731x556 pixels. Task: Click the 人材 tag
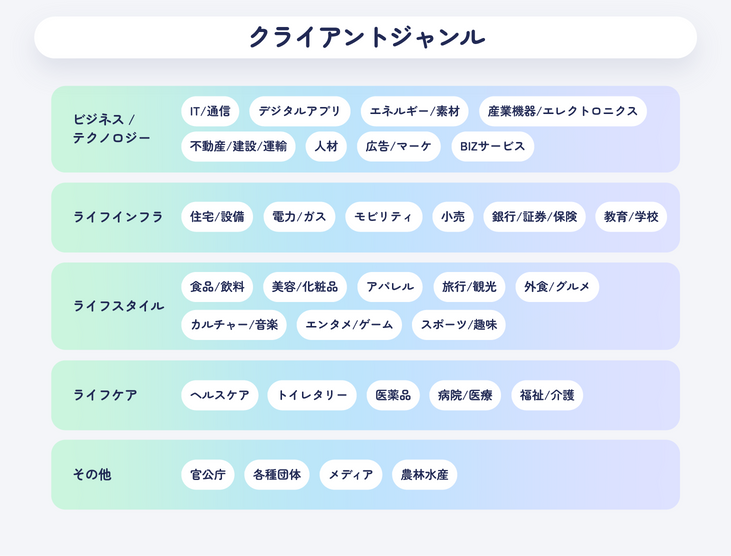pyautogui.click(x=326, y=146)
